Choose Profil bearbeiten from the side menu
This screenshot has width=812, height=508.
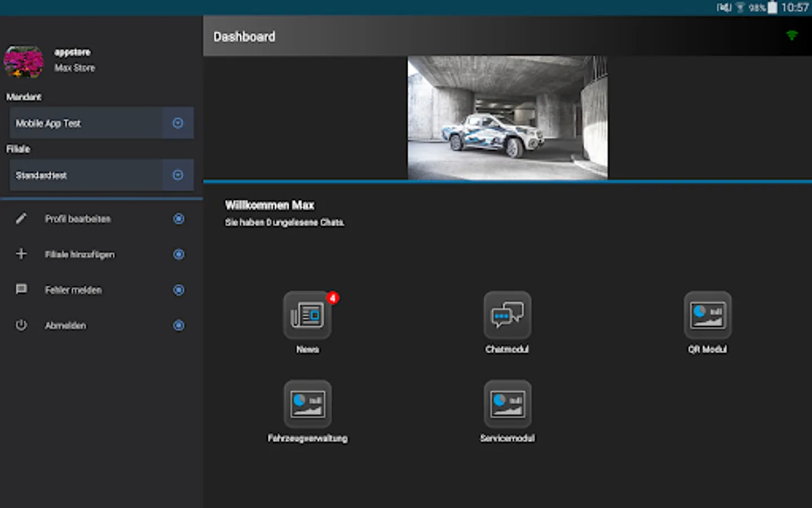click(101, 218)
